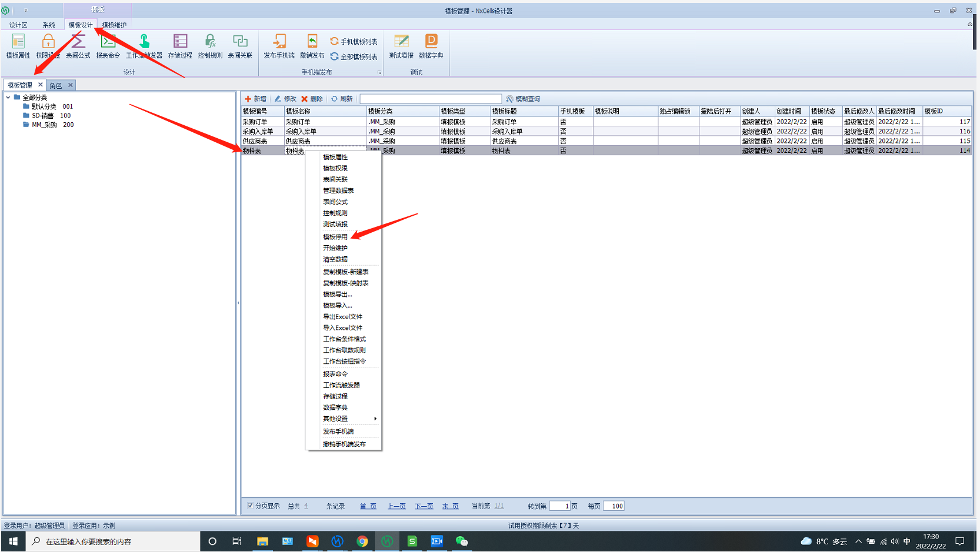Select the MM_采购 category folder
This screenshot has height=552, width=980.
pyautogui.click(x=44, y=125)
